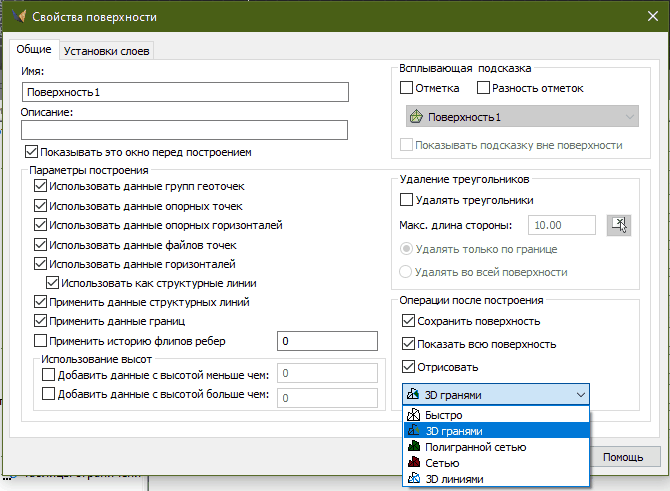Toggle Применить историю флипов ребер checkbox

coord(41,342)
